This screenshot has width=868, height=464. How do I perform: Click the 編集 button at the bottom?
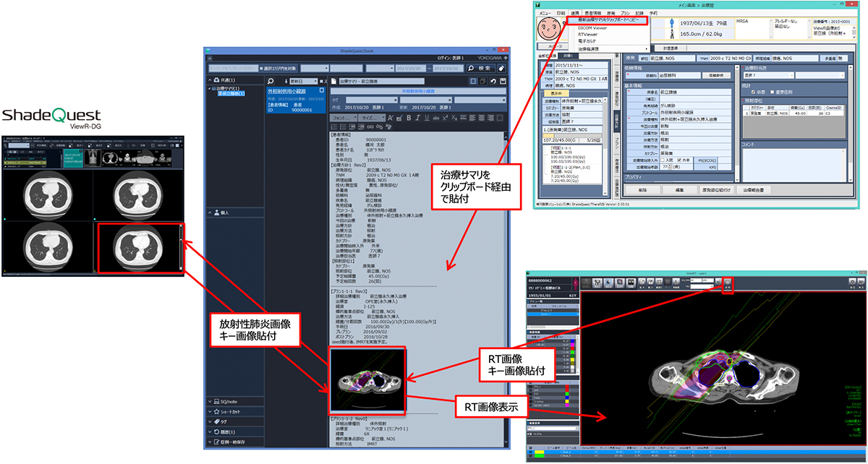678,189
